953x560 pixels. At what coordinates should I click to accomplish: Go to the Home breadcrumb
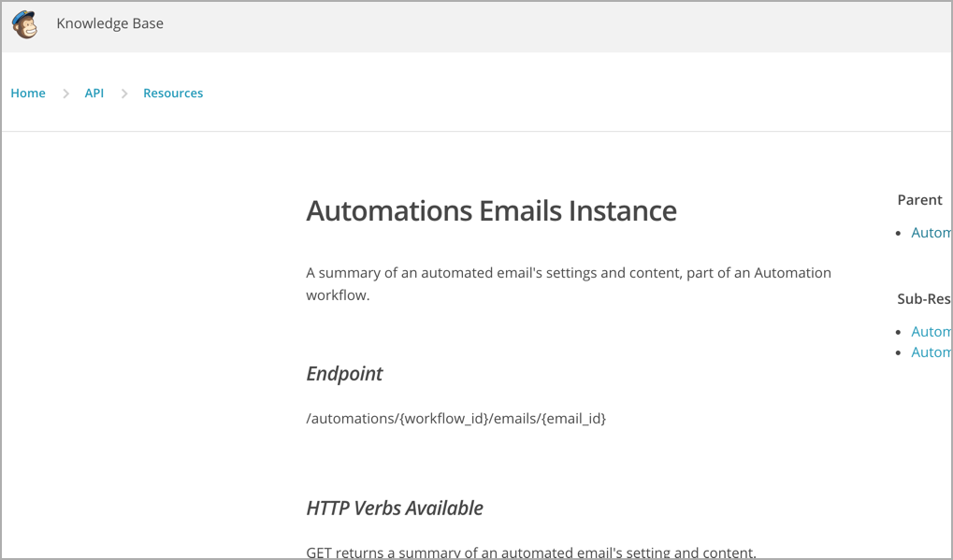click(x=28, y=93)
